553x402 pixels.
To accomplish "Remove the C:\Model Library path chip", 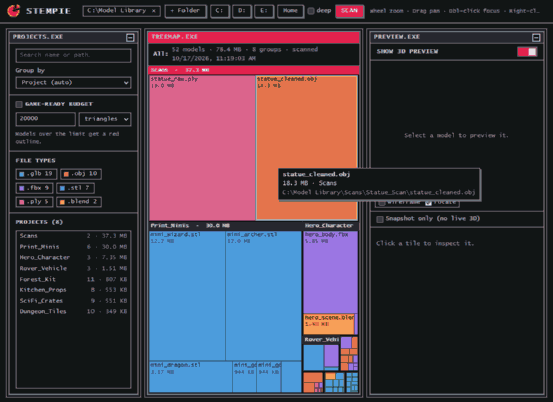I will point(154,11).
